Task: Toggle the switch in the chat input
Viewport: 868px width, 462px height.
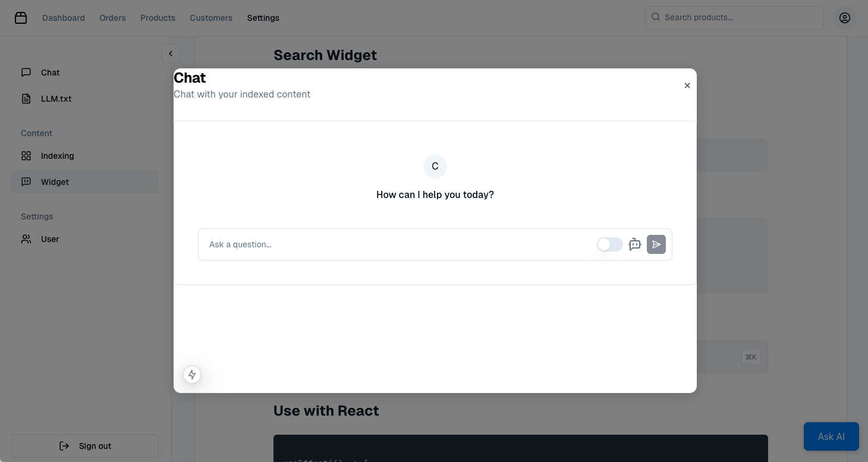Action: click(x=609, y=244)
